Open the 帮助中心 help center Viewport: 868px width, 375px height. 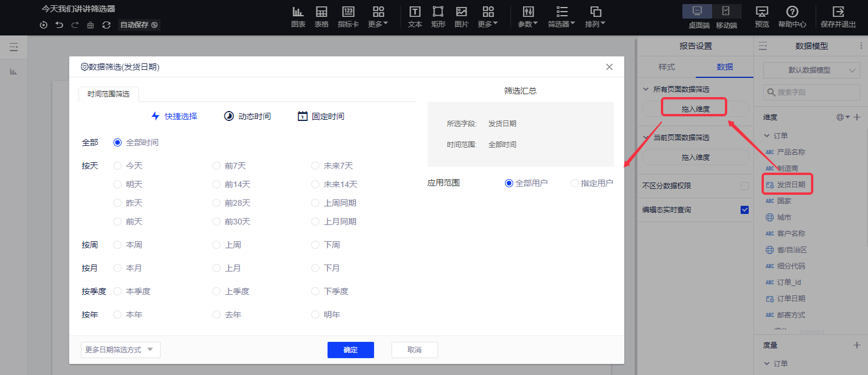click(792, 12)
